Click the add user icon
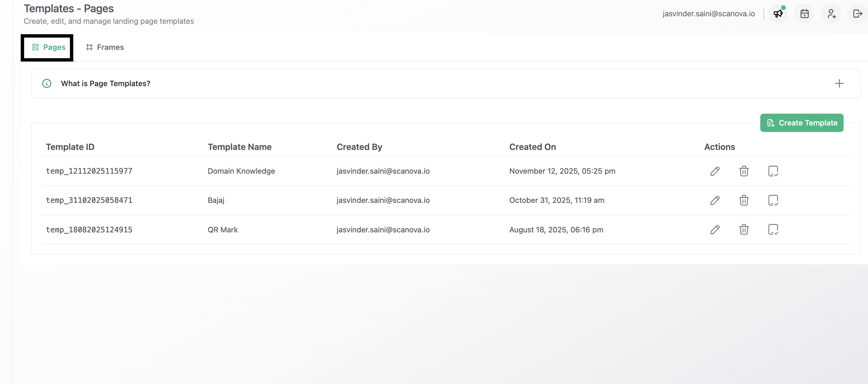Image resolution: width=868 pixels, height=384 pixels. [831, 14]
